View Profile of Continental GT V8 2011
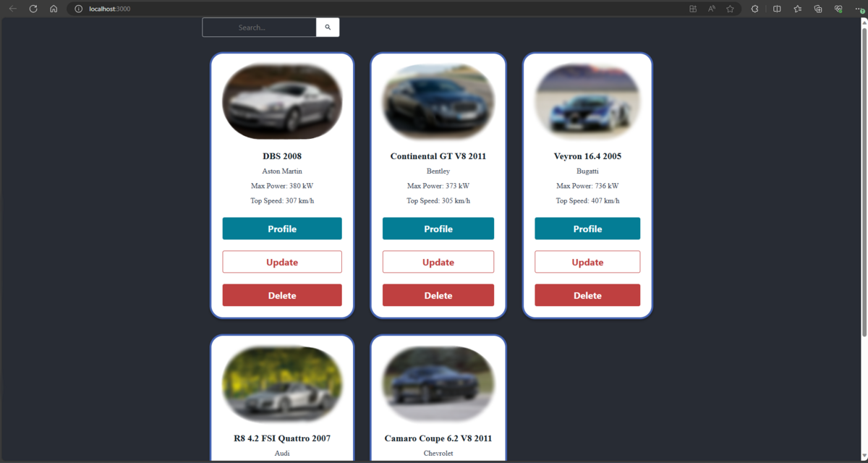This screenshot has width=868, height=463. click(x=438, y=229)
